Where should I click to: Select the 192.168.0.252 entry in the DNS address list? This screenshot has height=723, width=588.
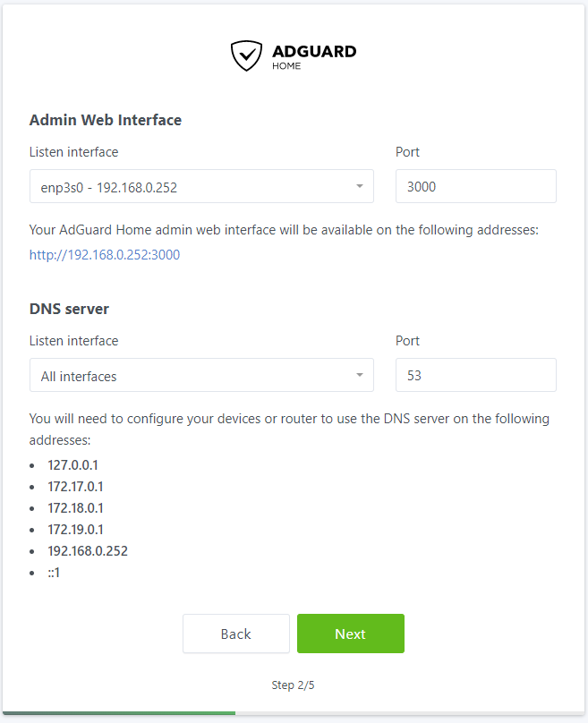[88, 551]
